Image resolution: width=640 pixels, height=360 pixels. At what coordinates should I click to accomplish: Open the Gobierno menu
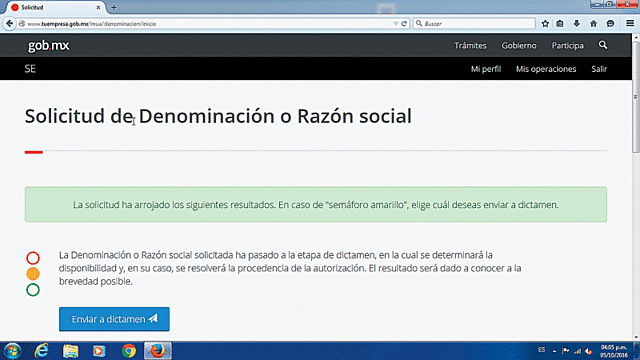point(519,45)
